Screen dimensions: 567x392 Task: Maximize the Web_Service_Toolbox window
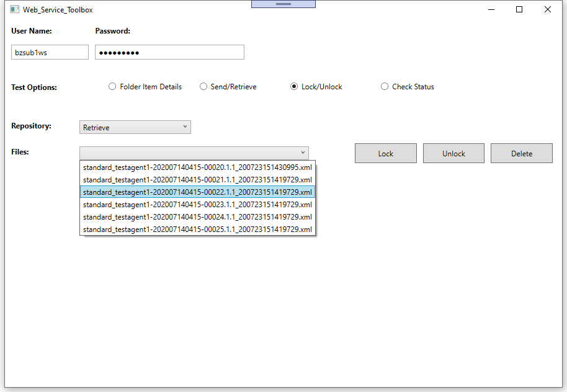519,10
